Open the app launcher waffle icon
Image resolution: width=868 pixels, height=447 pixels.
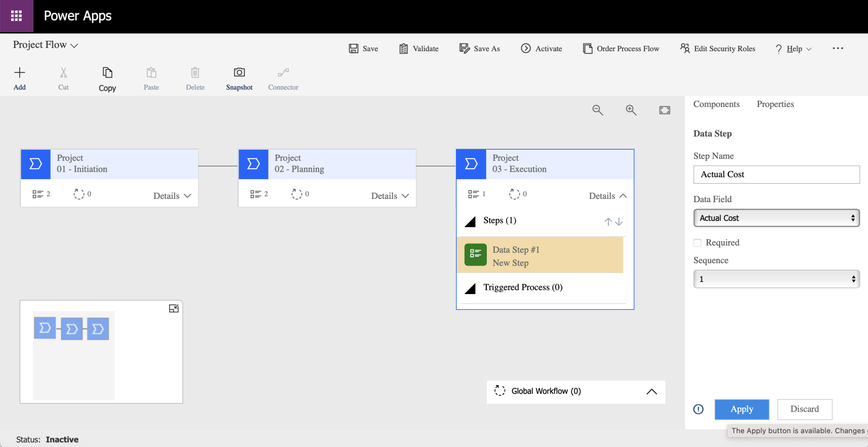pyautogui.click(x=16, y=16)
